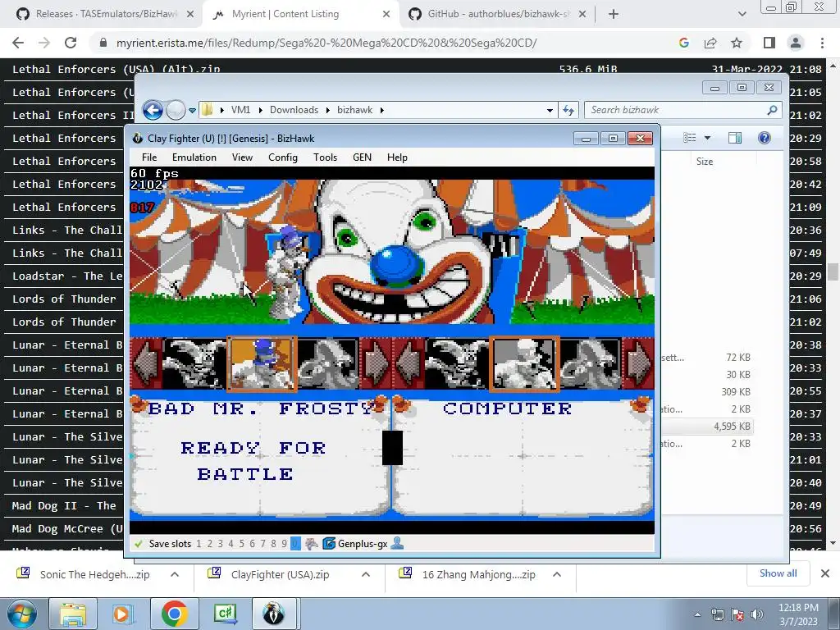
Task: Select the computer's highlighted character portrait
Action: (524, 364)
